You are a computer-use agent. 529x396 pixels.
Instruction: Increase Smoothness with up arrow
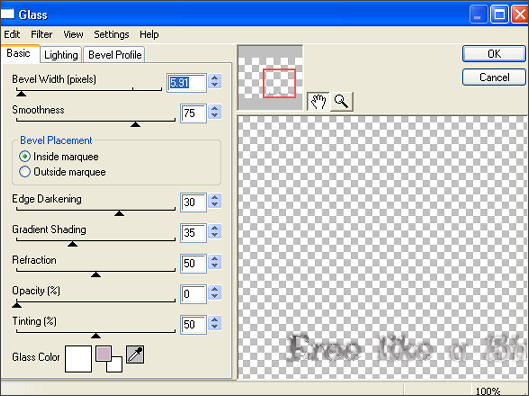click(215, 108)
